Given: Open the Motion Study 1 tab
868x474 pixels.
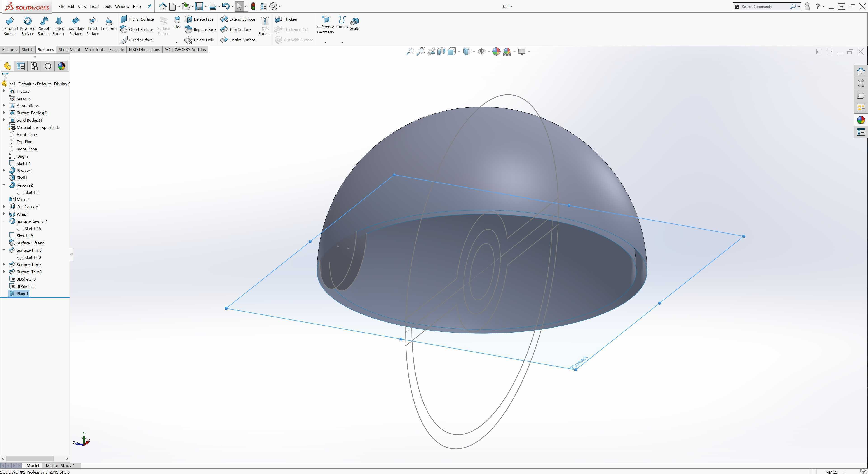Looking at the screenshot, I should [x=60, y=466].
